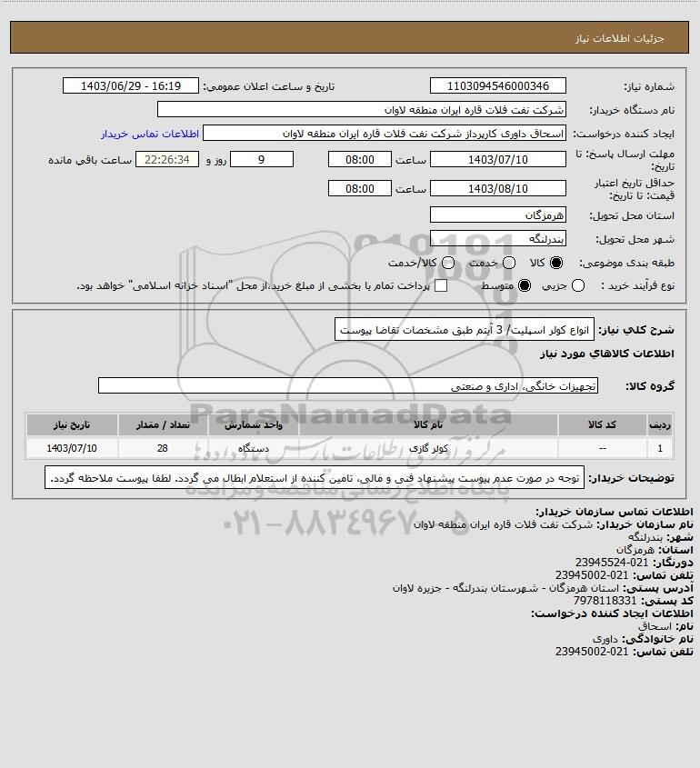Click the countdown timer 22:26:34 field
Viewport: 700px width, 768px height.
[x=167, y=160]
